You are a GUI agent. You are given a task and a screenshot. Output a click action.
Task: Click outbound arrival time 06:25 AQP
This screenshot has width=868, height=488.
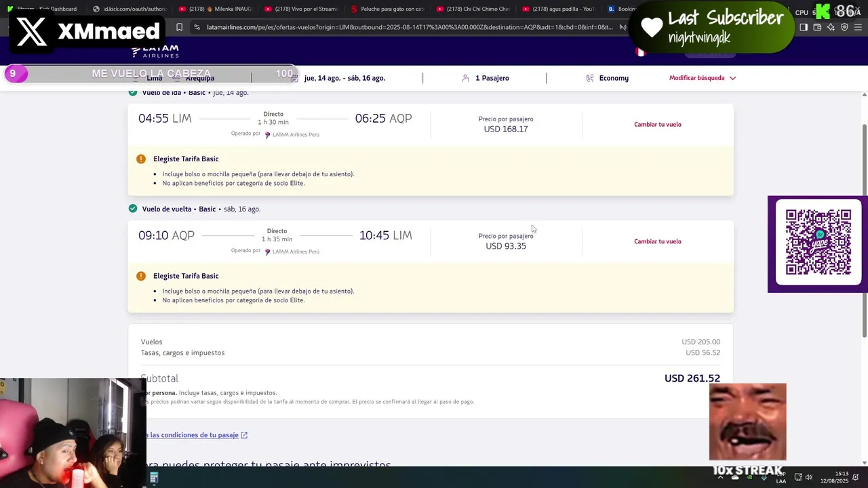coord(383,119)
